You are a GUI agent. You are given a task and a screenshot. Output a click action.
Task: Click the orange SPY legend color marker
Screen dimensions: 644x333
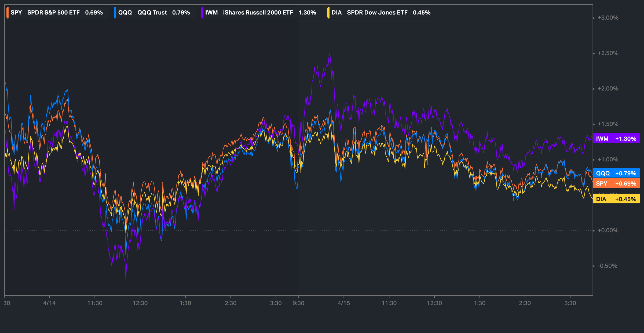coord(8,13)
